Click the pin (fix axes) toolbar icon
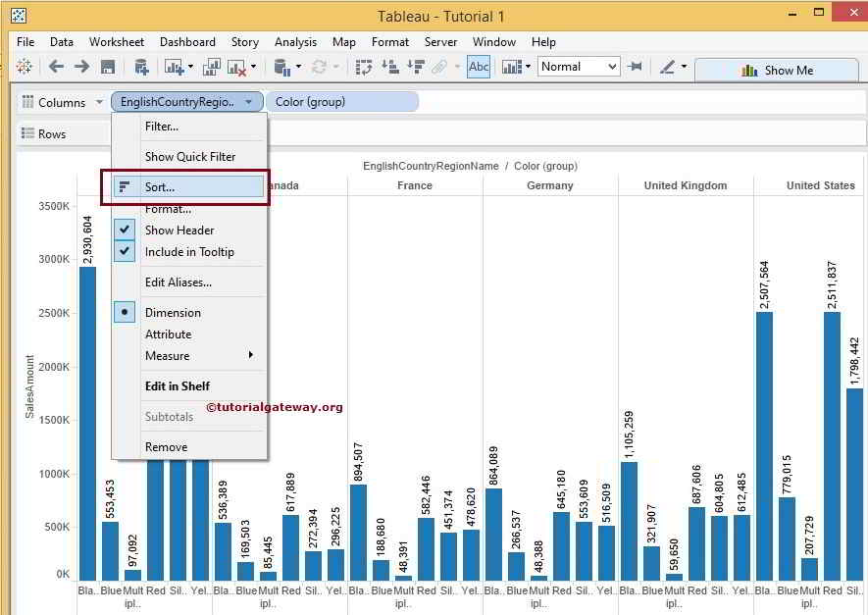868x615 pixels. click(x=636, y=67)
